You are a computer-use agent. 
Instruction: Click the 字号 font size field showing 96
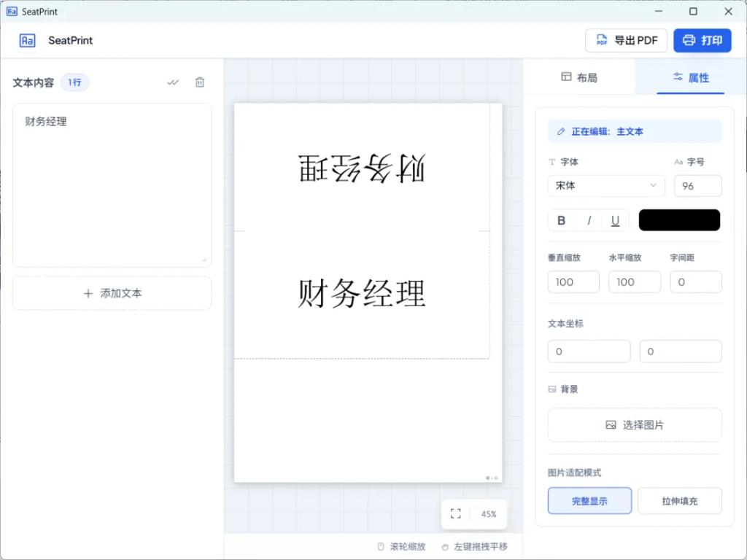coord(697,186)
